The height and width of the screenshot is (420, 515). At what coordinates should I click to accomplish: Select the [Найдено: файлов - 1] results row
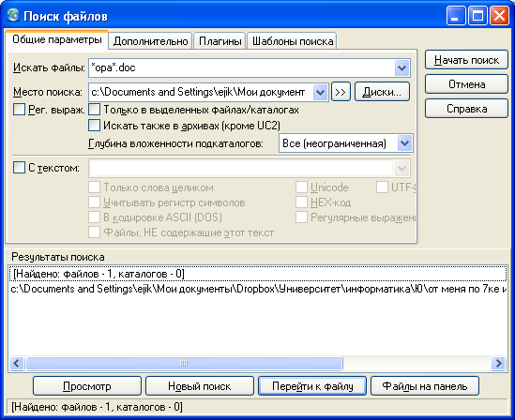(258, 274)
